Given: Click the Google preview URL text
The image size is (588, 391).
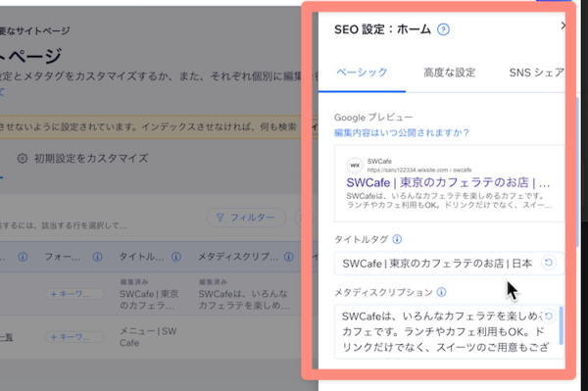Looking at the screenshot, I should point(419,170).
